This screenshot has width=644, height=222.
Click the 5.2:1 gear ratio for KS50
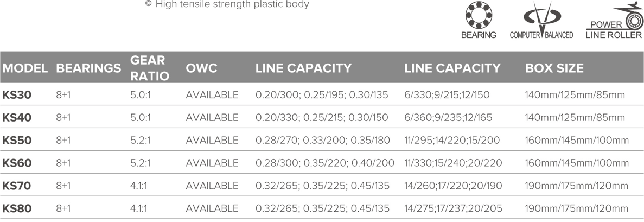click(x=141, y=140)
